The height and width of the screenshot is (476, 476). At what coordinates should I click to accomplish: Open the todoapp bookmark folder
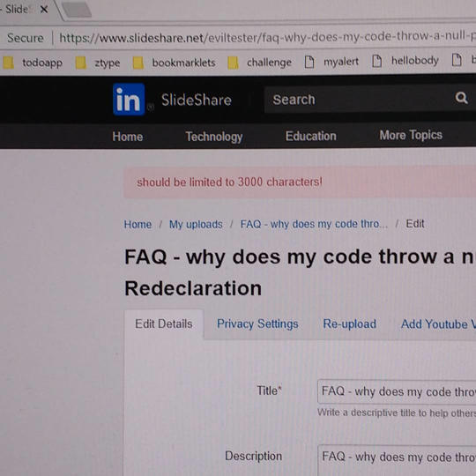point(33,63)
